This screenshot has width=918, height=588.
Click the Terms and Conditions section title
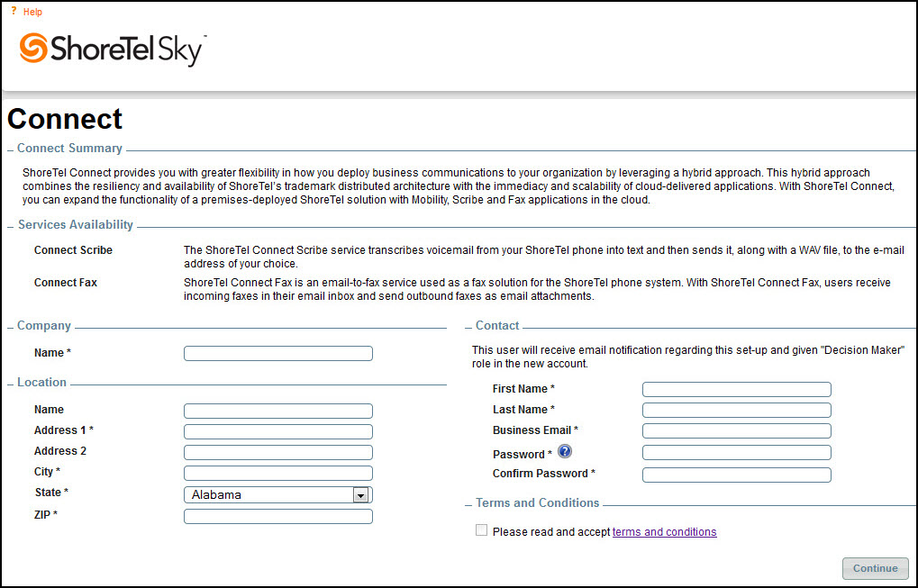(x=538, y=502)
